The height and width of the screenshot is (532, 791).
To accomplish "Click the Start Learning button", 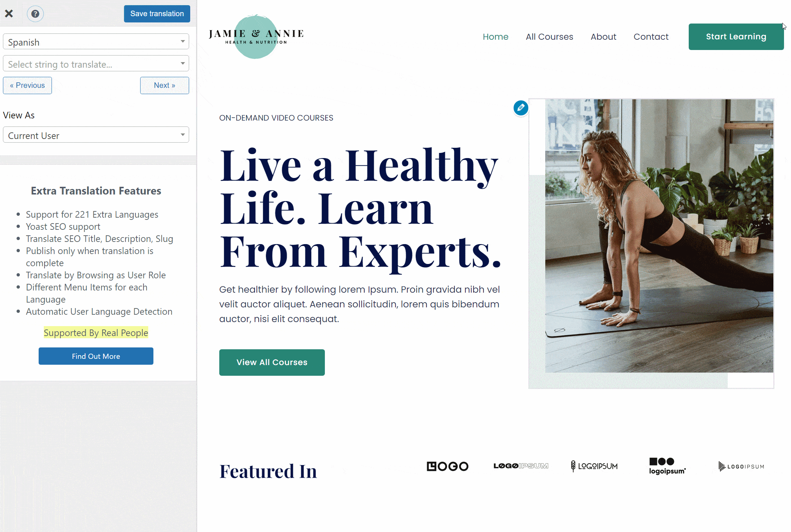I will coord(736,37).
